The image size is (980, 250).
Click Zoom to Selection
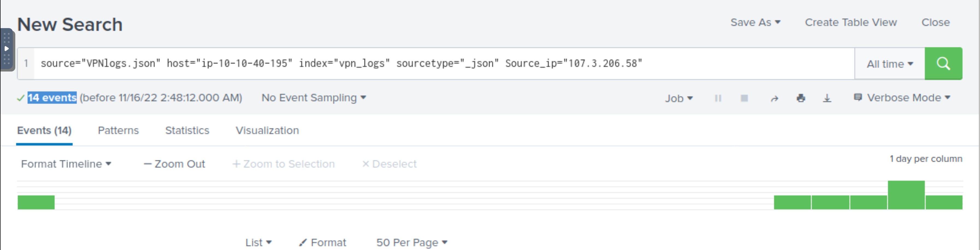[x=284, y=164]
